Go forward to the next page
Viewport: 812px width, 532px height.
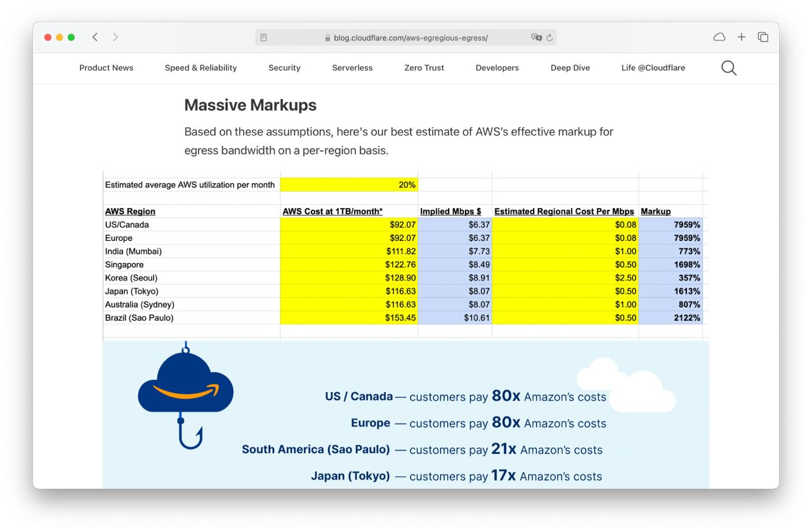115,37
